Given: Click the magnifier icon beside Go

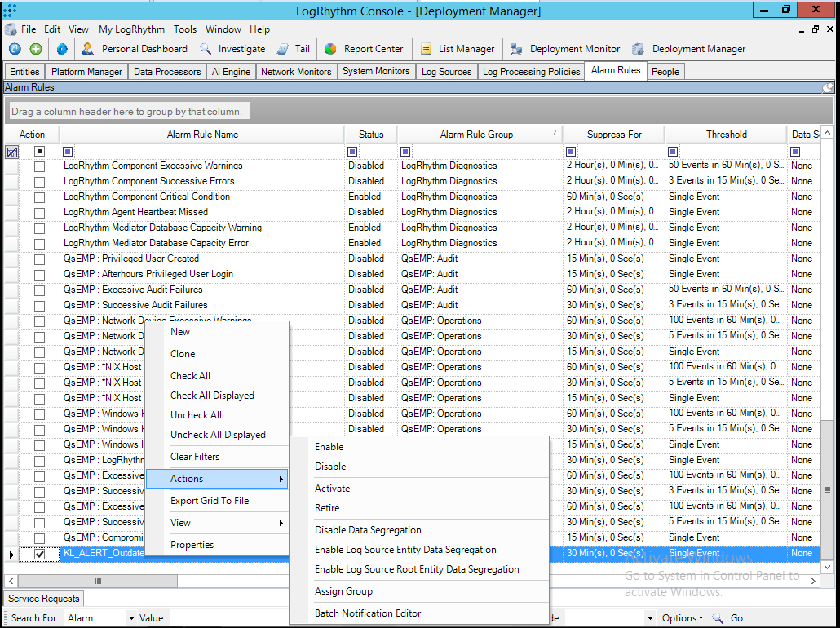Looking at the screenshot, I should coord(718,618).
